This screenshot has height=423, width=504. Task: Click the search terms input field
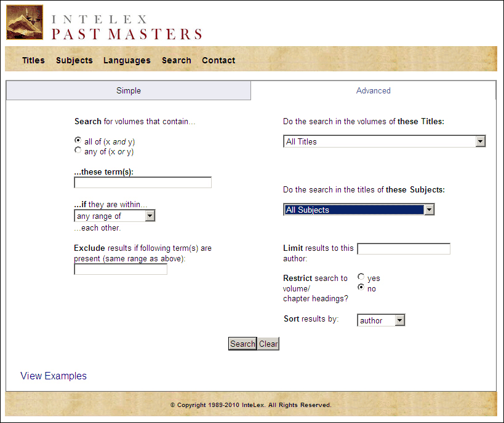(142, 182)
